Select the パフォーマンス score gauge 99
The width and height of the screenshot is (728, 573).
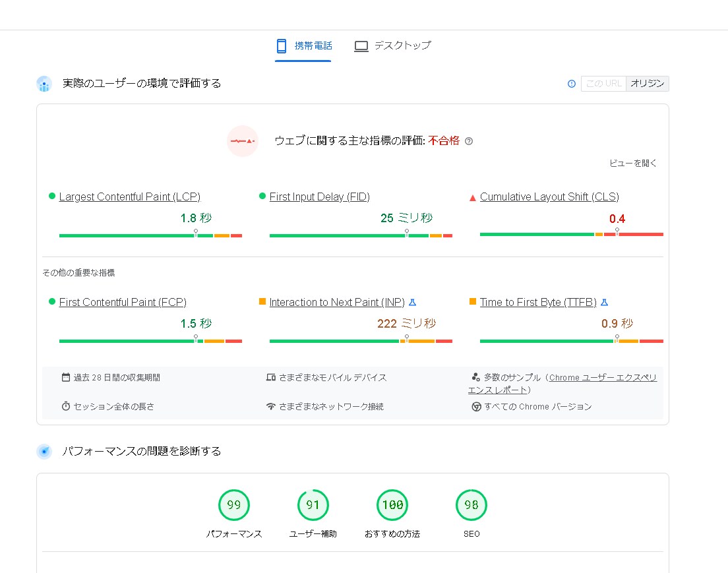234,504
